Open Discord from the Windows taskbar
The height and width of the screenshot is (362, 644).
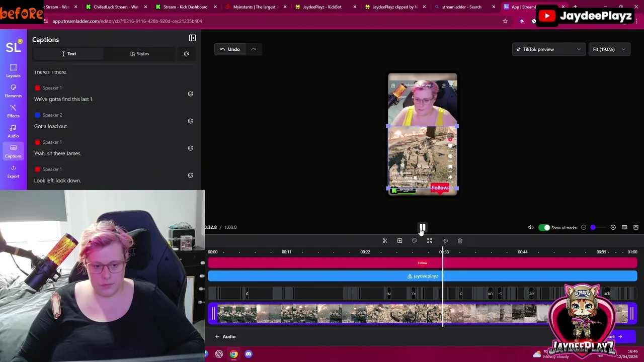[x=248, y=354]
